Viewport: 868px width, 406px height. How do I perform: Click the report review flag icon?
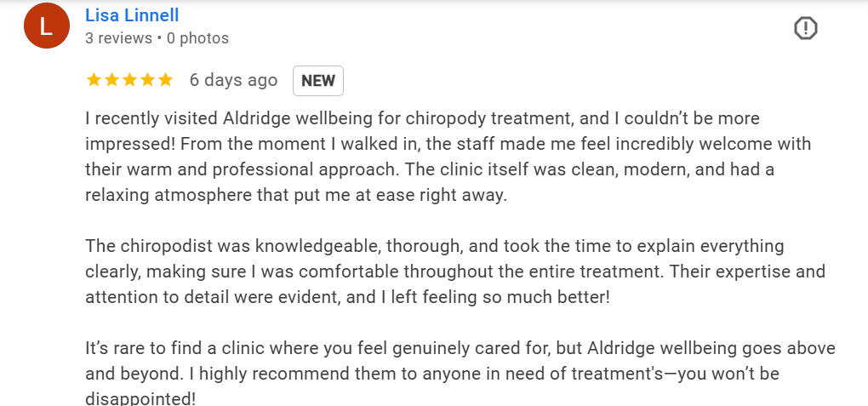click(805, 28)
